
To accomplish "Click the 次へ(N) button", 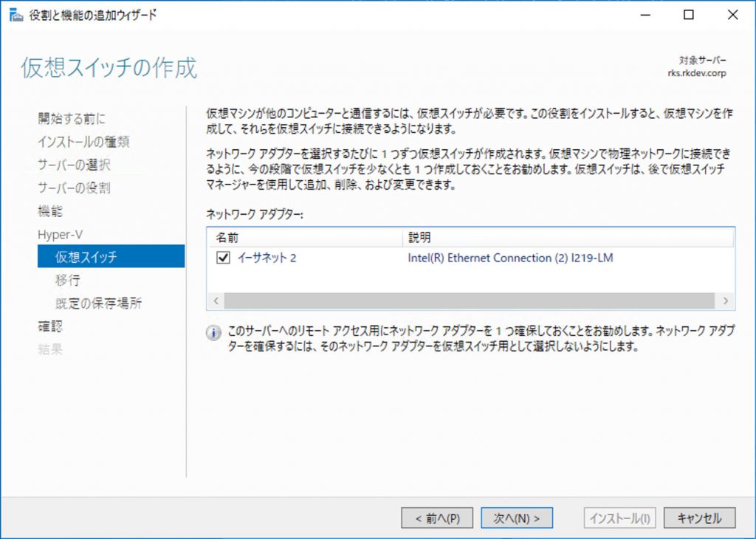I will tap(516, 518).
